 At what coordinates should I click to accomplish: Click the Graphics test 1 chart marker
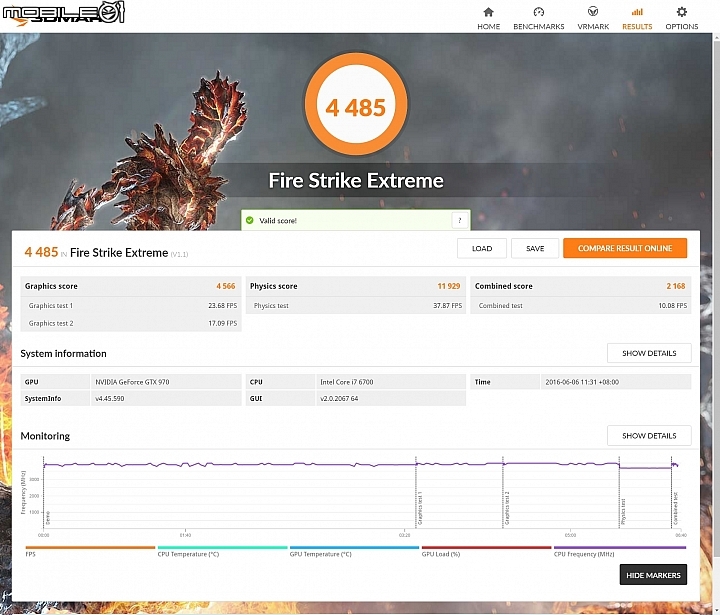[x=420, y=508]
